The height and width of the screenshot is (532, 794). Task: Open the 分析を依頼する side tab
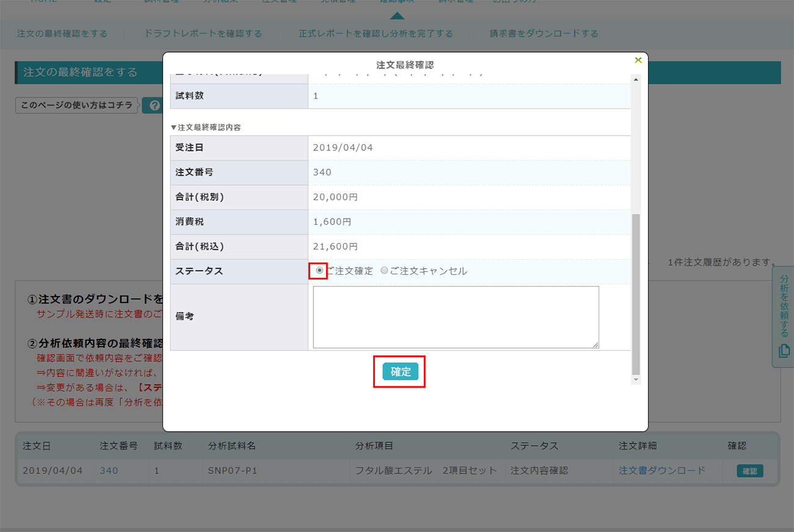pos(784,316)
